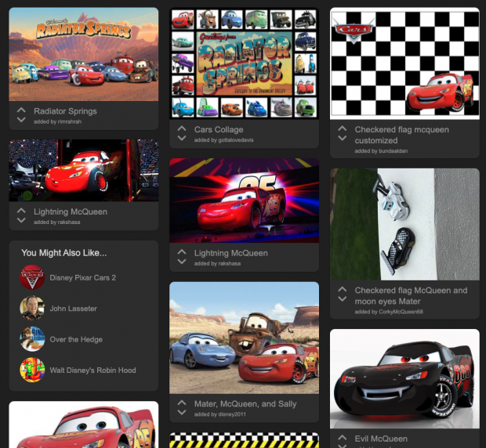Open the Cars Collage postcard thumbnail

coord(245,63)
